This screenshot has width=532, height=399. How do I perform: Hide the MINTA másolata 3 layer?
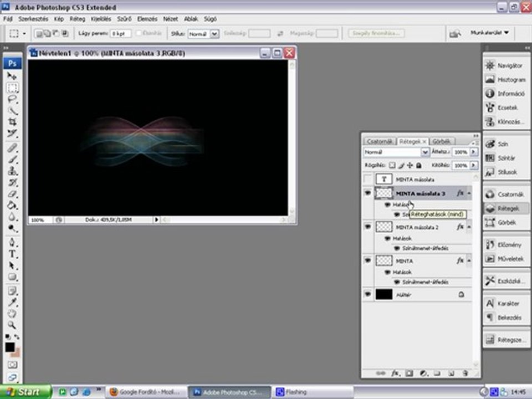pos(368,193)
